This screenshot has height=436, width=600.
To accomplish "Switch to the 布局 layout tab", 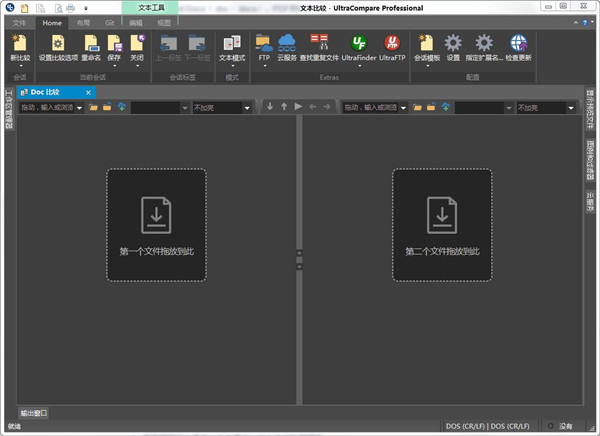I will tap(83, 23).
